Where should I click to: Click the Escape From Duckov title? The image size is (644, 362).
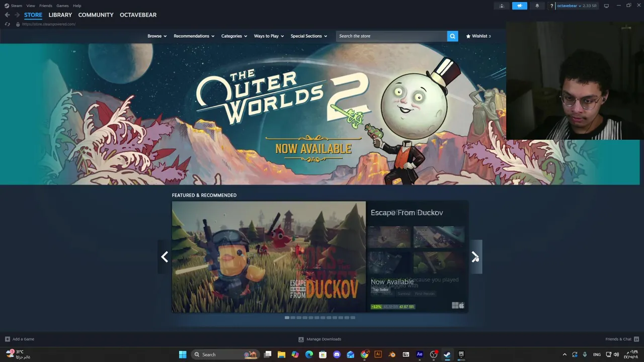(407, 213)
